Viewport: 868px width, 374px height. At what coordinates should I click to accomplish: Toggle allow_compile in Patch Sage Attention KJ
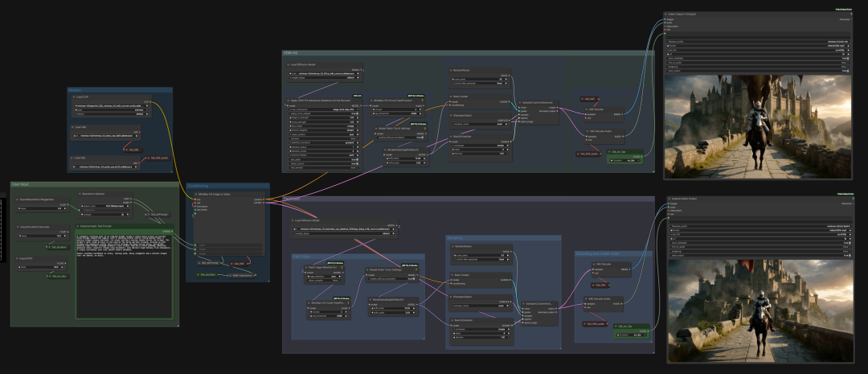click(325, 281)
